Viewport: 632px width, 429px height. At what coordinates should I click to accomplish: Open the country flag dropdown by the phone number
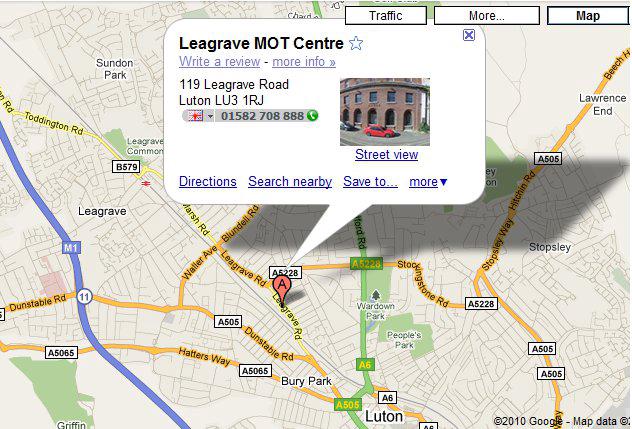pos(198,116)
